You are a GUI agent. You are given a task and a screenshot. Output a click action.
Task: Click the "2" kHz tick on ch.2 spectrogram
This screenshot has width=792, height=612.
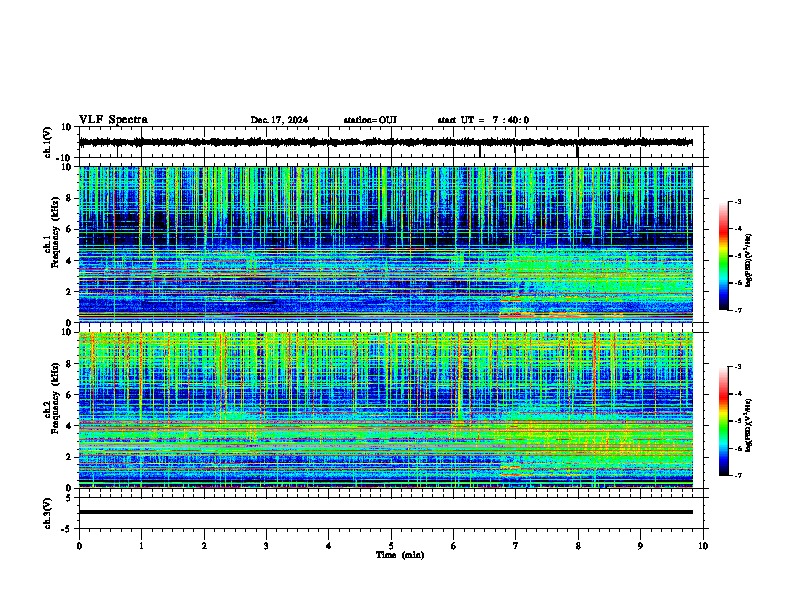69,457
